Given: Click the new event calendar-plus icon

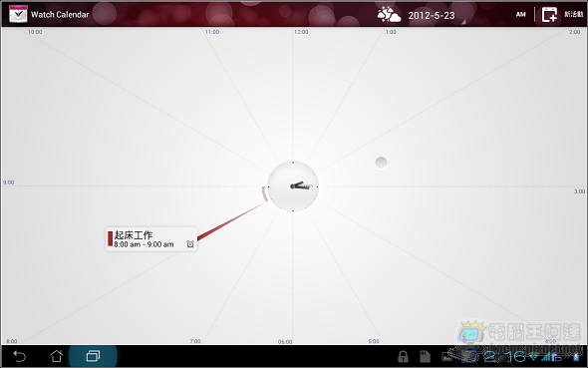Looking at the screenshot, I should click(x=549, y=15).
